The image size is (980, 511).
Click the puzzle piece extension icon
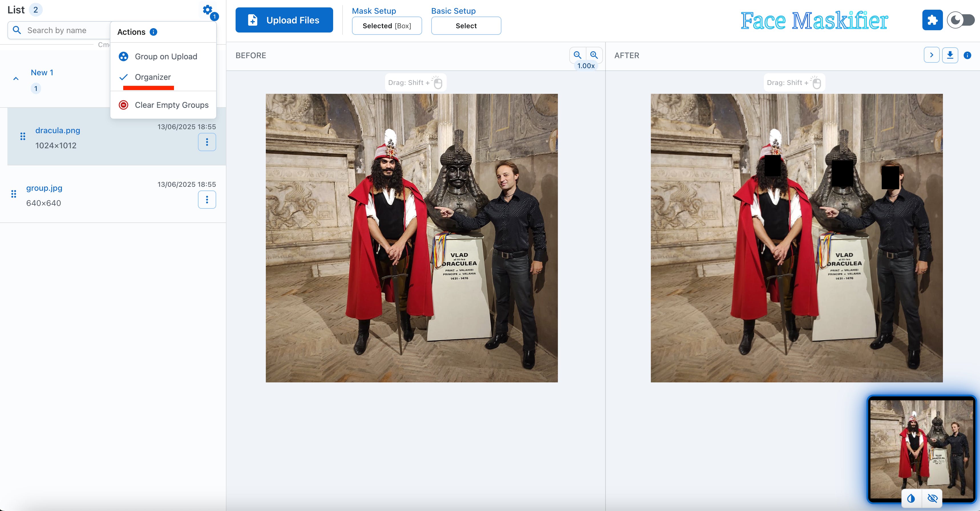click(932, 20)
